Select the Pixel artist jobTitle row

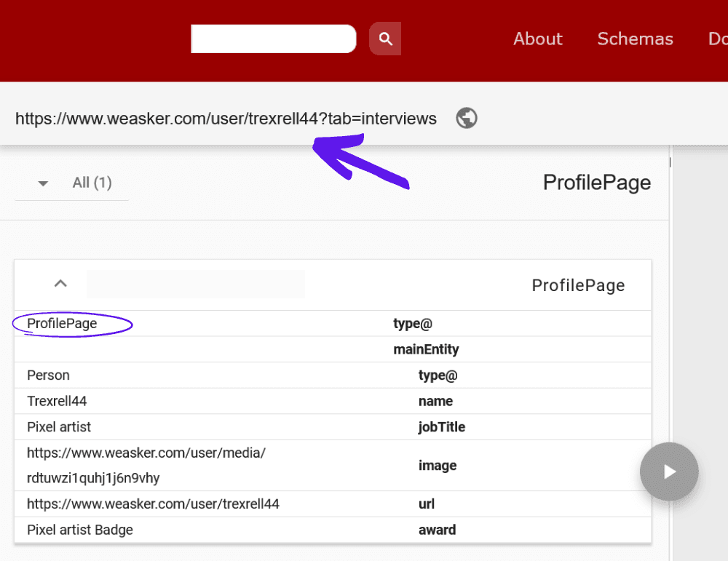(x=59, y=427)
